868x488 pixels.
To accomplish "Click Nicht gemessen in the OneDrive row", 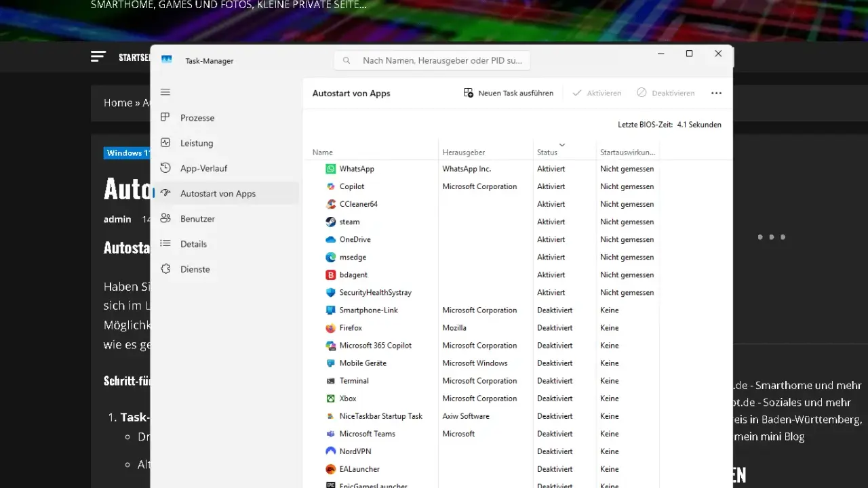I will [x=627, y=239].
